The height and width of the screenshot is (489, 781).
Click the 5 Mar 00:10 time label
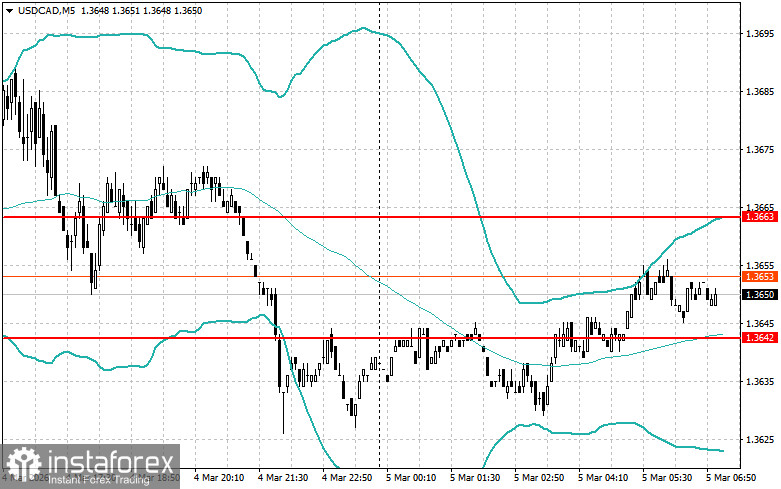411,478
